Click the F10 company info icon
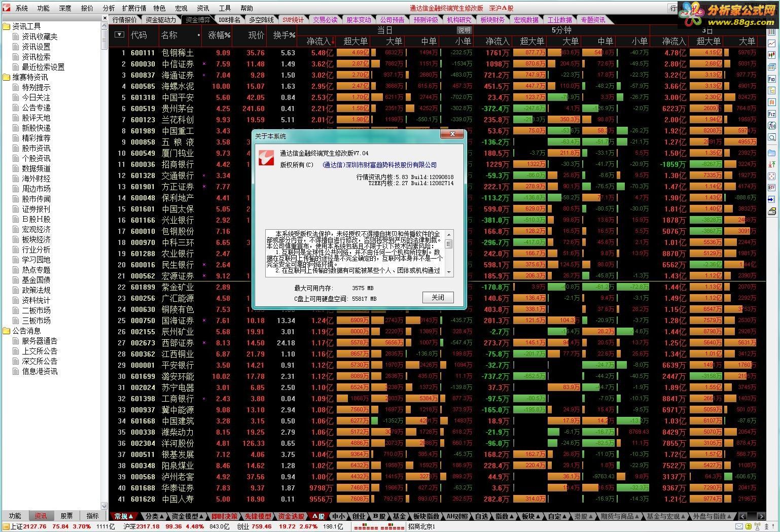 pos(772,79)
